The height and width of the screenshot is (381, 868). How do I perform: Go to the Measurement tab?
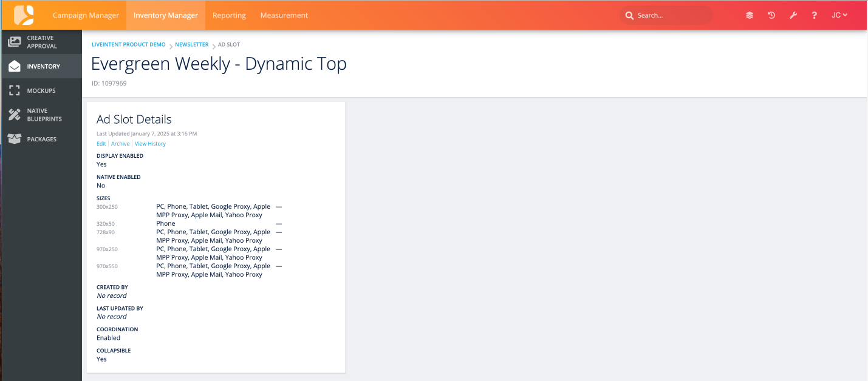(284, 15)
